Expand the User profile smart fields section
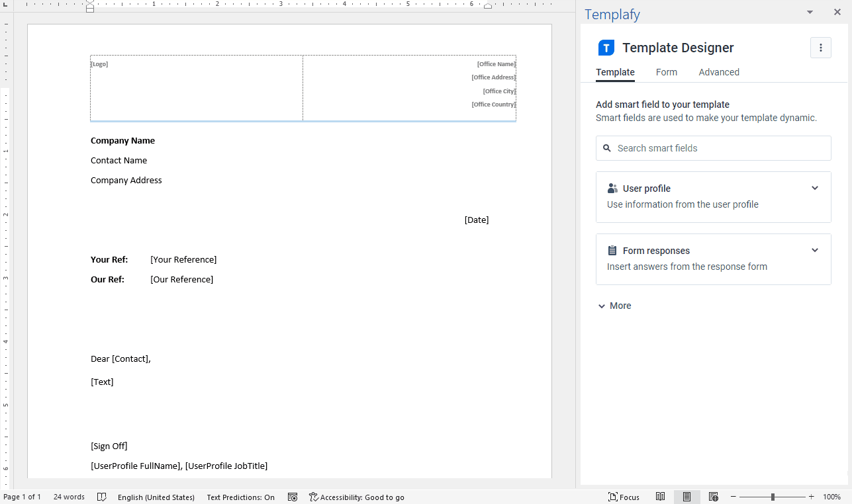This screenshot has width=852, height=504. coord(815,188)
